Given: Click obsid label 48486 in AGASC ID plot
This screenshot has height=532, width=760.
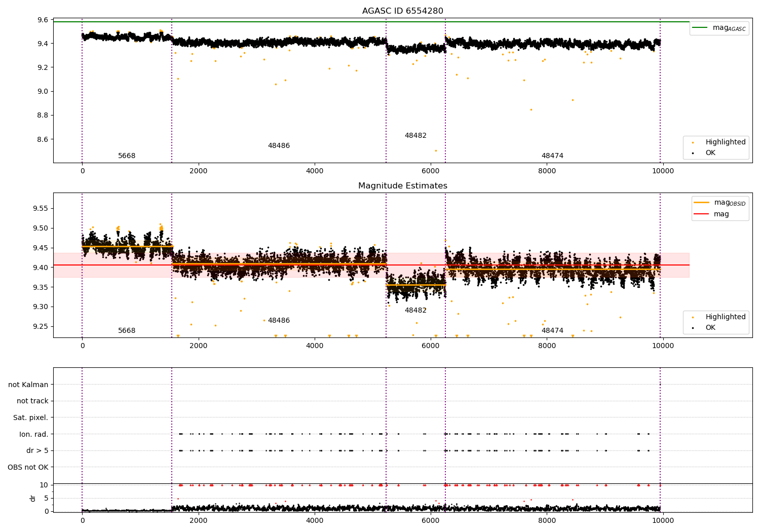Looking at the screenshot, I should pyautogui.click(x=279, y=146).
